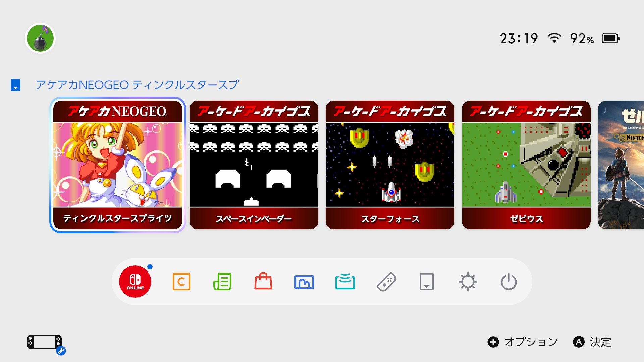Open the user profile avatar
Image resolution: width=644 pixels, height=362 pixels.
[40, 38]
